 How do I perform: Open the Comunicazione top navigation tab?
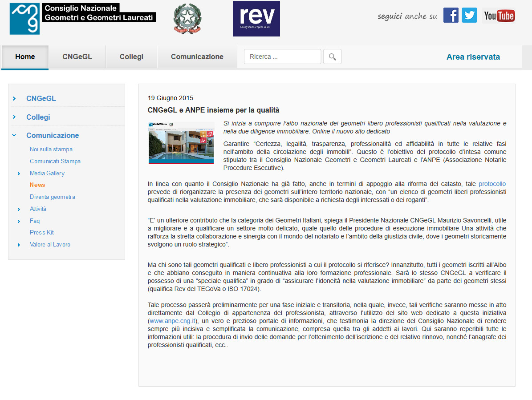tap(197, 57)
